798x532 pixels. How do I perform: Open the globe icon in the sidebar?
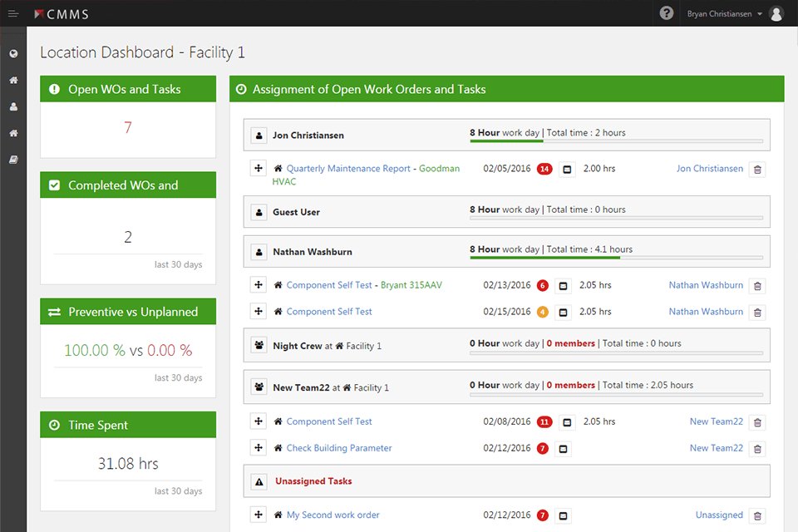pos(14,53)
